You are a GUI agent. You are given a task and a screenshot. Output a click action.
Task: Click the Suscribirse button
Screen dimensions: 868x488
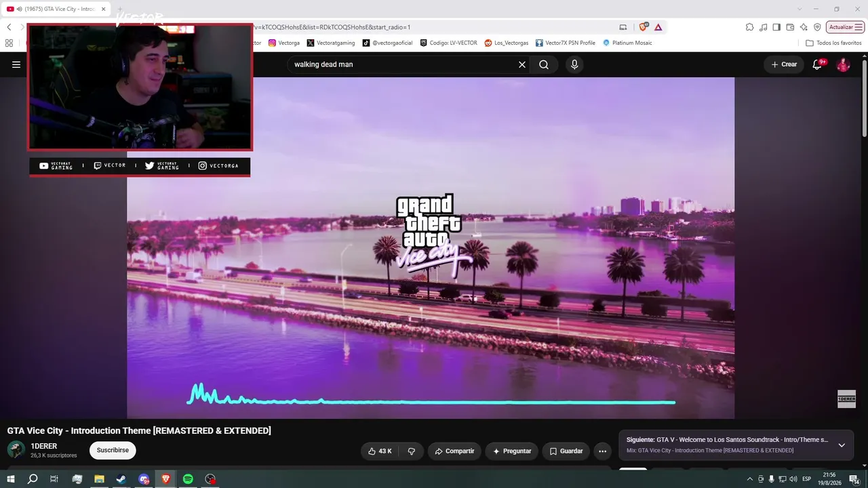click(113, 450)
